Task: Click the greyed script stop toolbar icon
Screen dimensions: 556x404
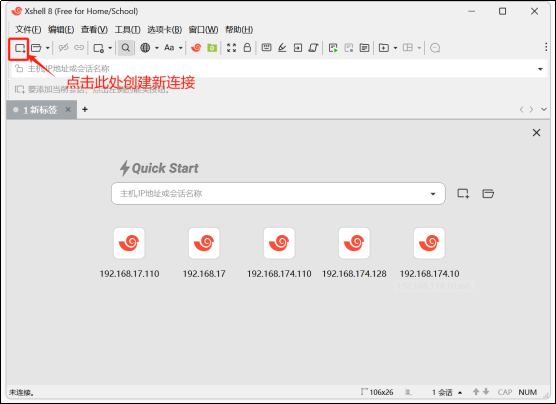Action: [x=349, y=48]
